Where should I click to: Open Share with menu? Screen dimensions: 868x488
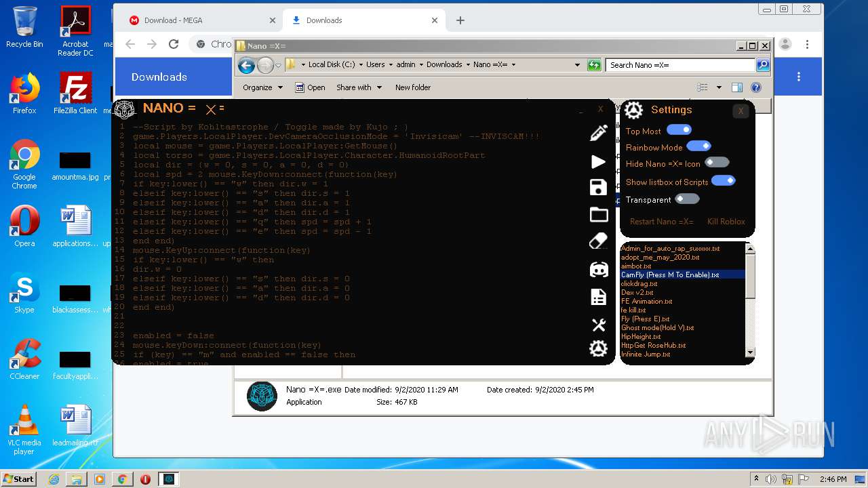coord(359,87)
